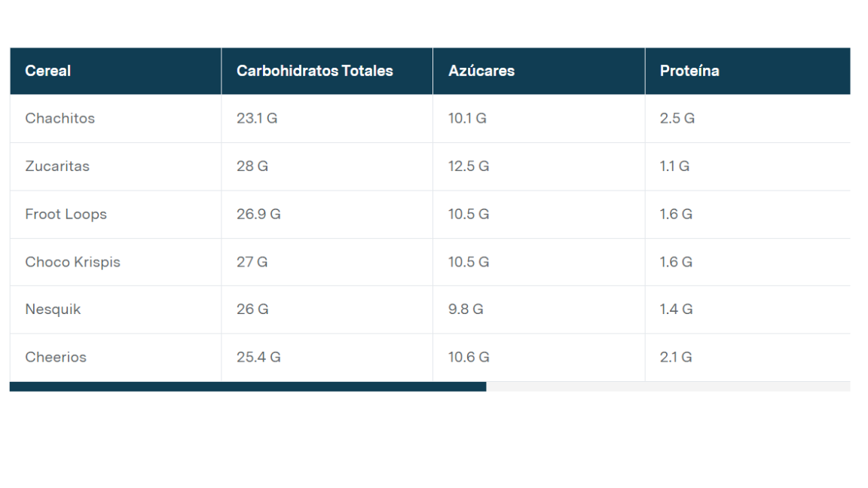Click the Zucaritas cereal name
868x488 pixels.
pos(57,166)
